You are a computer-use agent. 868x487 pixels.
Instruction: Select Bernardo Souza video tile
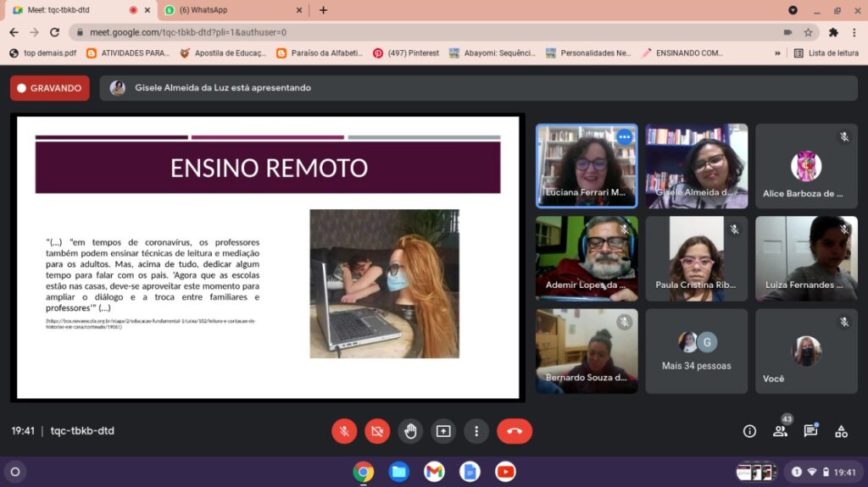click(x=587, y=351)
